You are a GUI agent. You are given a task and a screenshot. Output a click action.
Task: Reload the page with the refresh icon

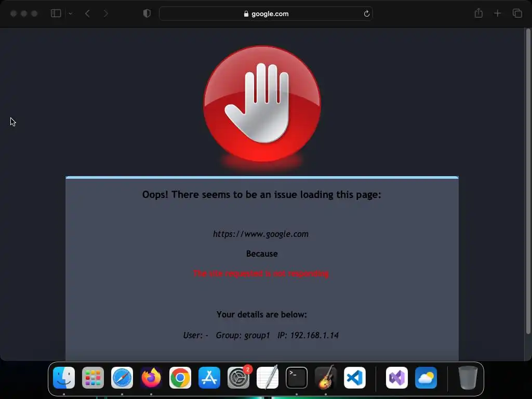coord(366,14)
